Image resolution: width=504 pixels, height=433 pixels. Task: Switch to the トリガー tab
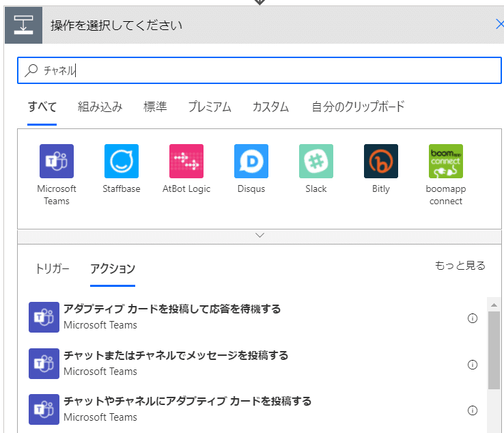click(x=53, y=268)
